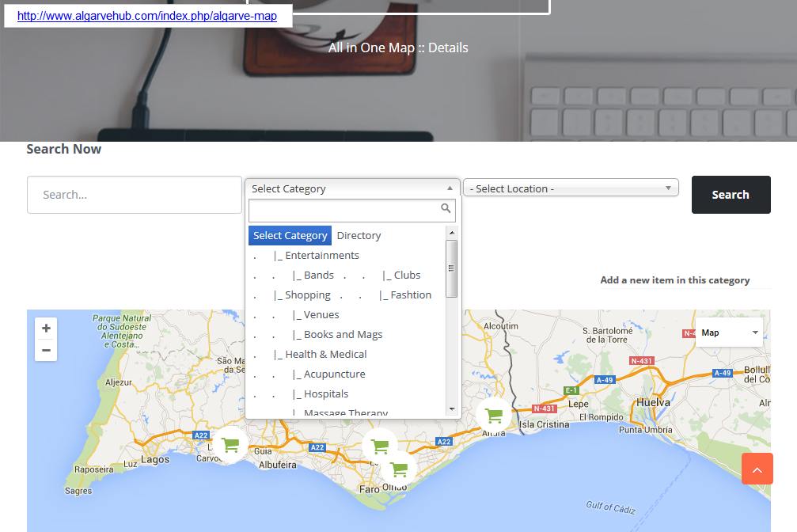Viewport: 797px width, 532px height.
Task: Click inside the Search text field
Action: pos(134,194)
